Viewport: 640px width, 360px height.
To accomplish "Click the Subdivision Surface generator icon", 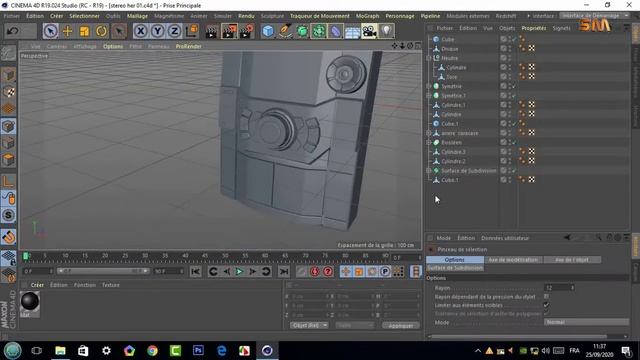I will [x=302, y=31].
